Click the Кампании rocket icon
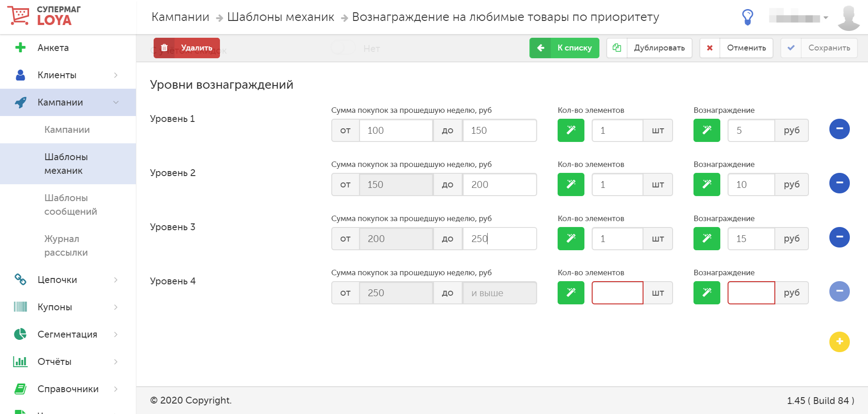 pos(20,102)
